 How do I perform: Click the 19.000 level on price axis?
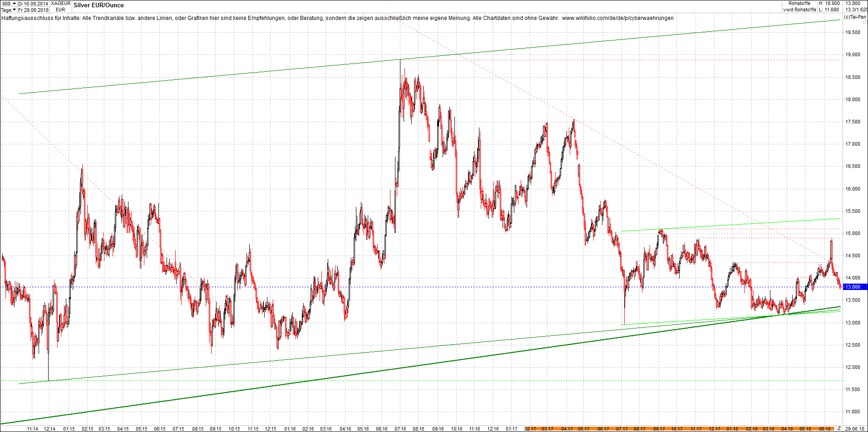click(852, 55)
